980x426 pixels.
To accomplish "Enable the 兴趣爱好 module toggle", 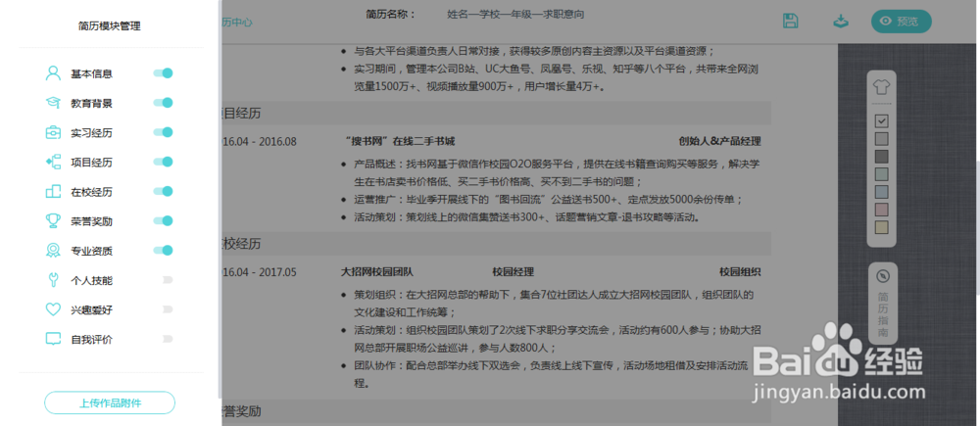I will [x=167, y=309].
